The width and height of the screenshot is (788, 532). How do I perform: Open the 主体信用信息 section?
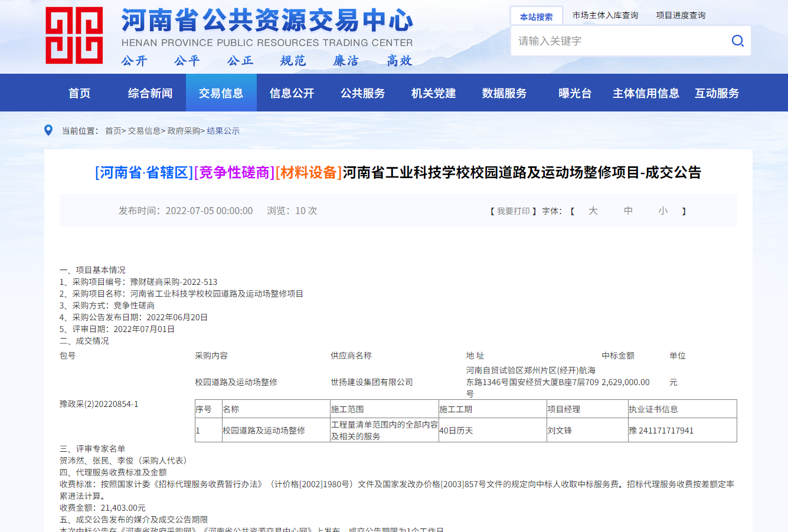tap(646, 93)
